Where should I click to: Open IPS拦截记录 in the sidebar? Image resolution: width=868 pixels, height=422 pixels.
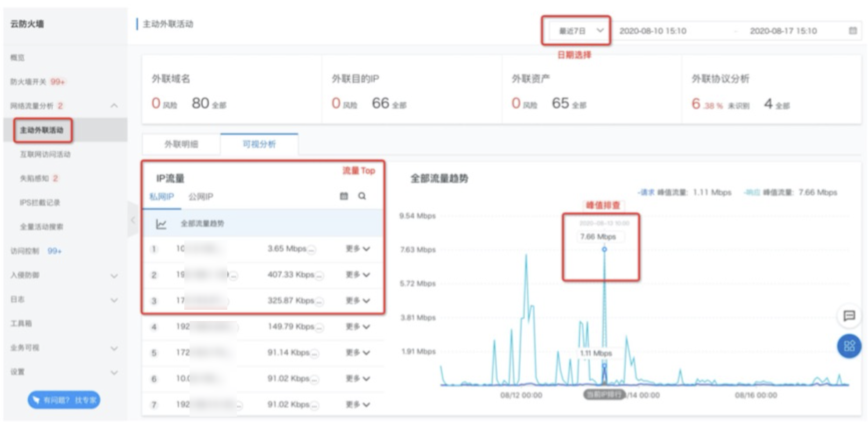(40, 203)
